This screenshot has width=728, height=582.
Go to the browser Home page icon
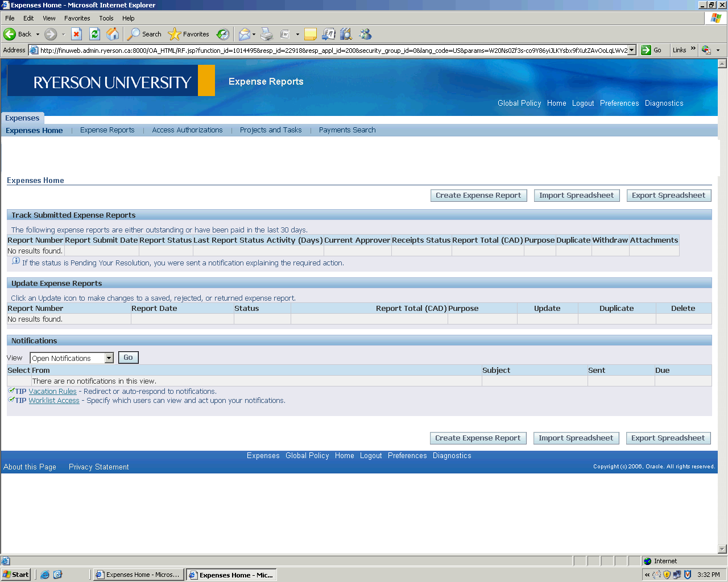tap(113, 34)
